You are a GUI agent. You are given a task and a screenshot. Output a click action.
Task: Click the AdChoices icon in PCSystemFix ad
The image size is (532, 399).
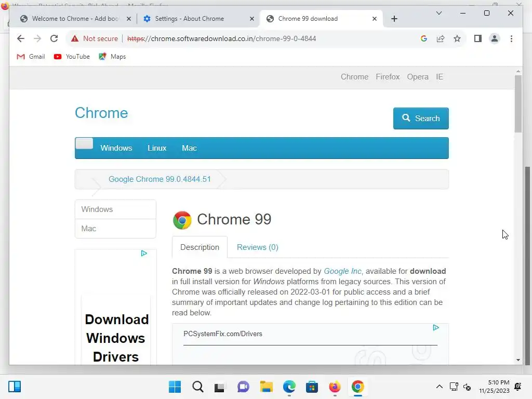point(436,328)
